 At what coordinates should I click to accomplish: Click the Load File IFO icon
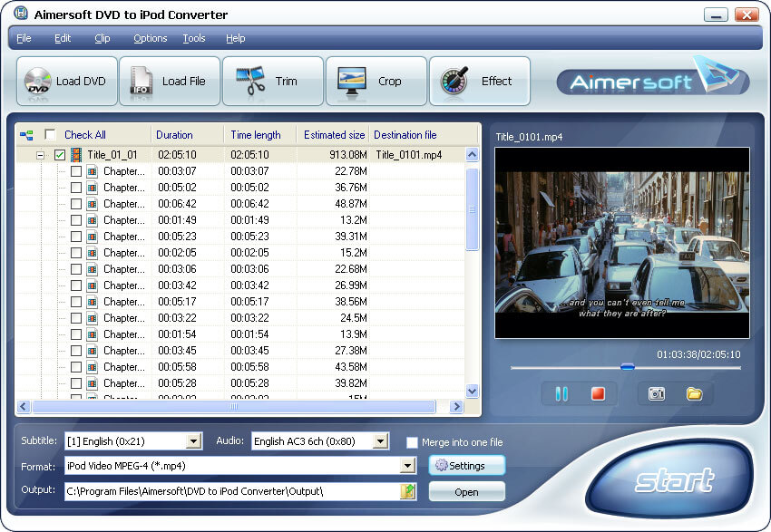(142, 82)
